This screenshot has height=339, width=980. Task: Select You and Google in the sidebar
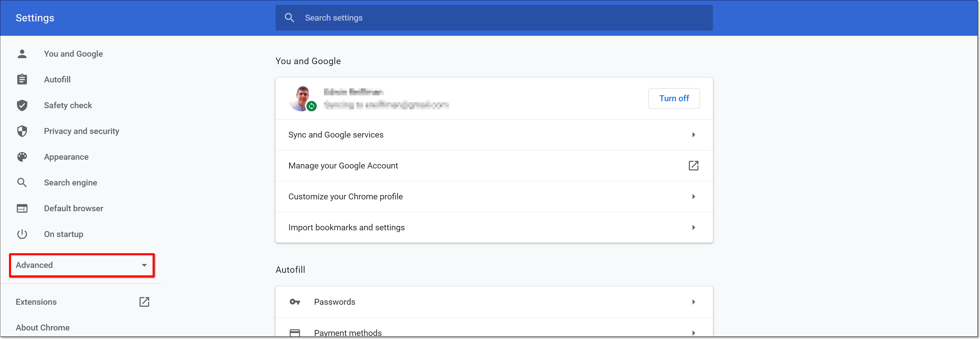73,54
